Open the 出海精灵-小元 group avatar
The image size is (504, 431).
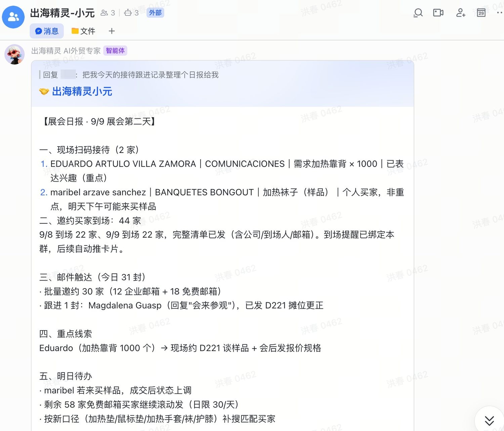13,17
